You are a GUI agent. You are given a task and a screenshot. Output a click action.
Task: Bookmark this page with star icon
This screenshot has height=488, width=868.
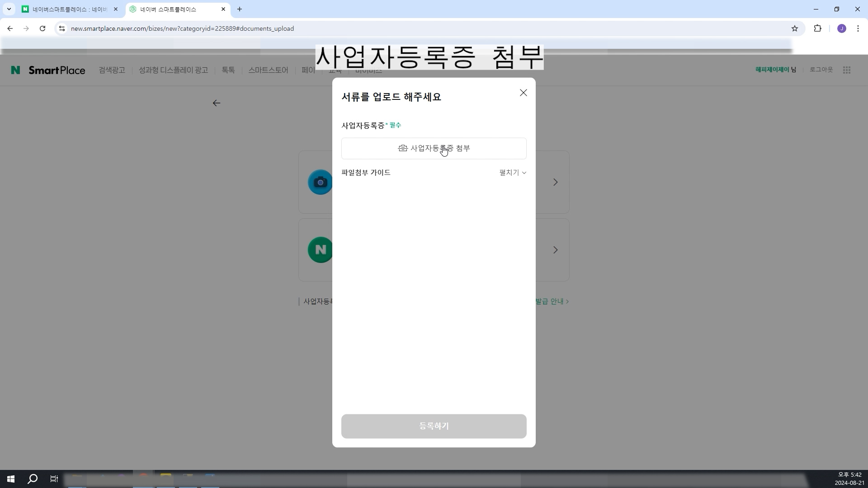click(x=794, y=28)
